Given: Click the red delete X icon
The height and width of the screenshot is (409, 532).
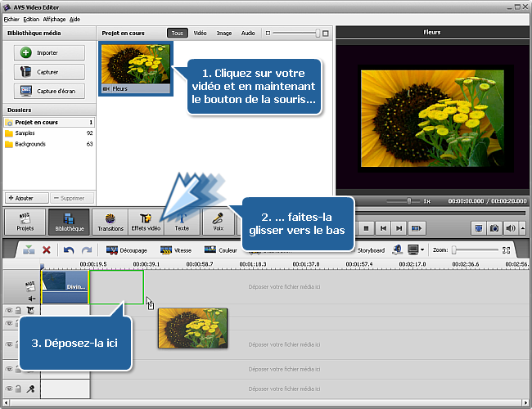Looking at the screenshot, I should [x=47, y=249].
